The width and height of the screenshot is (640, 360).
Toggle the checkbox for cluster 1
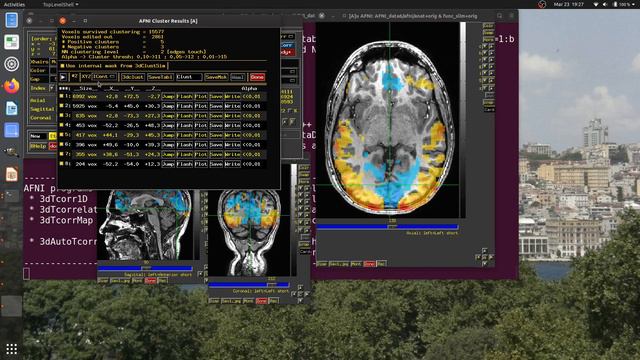[62, 96]
